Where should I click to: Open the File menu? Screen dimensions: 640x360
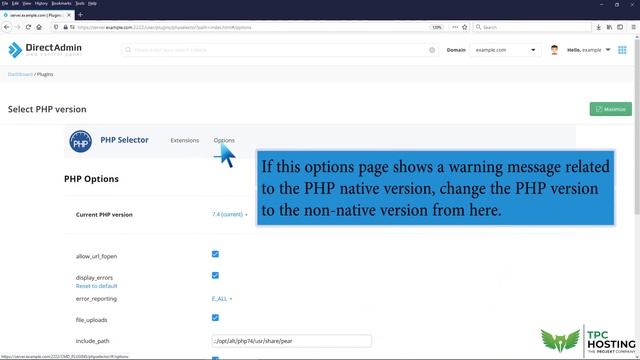point(5,3)
